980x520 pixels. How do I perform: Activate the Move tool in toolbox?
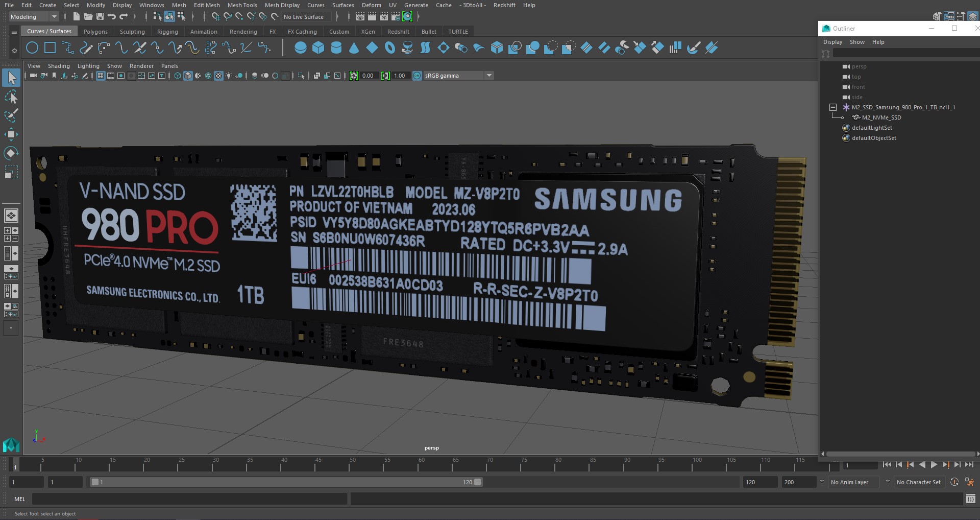point(11,134)
